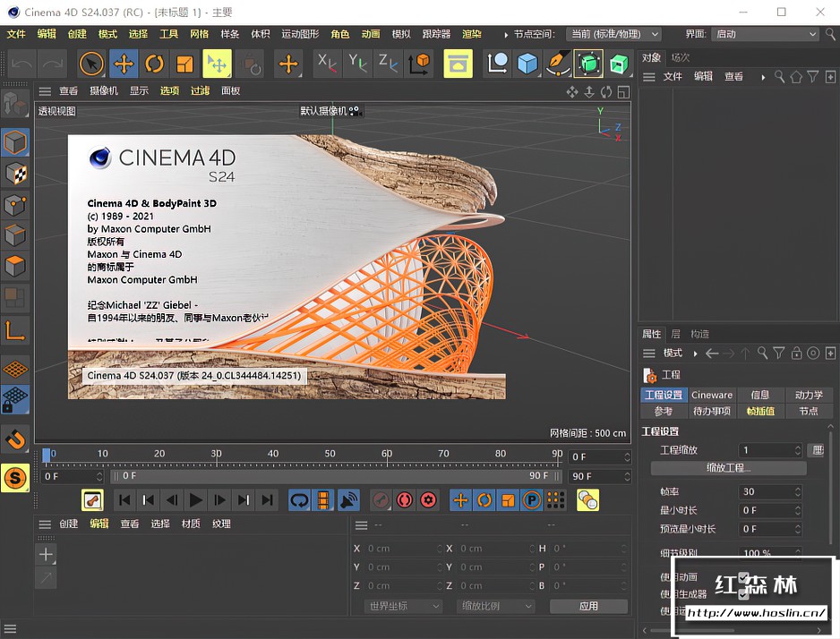Enable position keyframe recording

click(459, 500)
